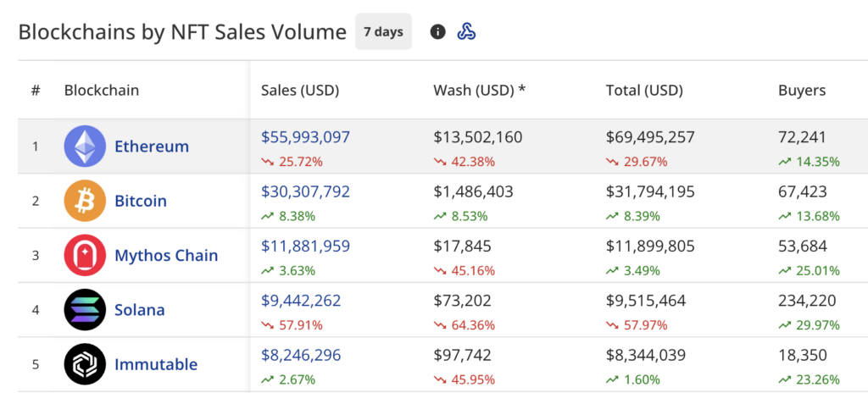The height and width of the screenshot is (393, 868).
Task: Click Bitcoin sales change 8.38%
Action: point(288,217)
